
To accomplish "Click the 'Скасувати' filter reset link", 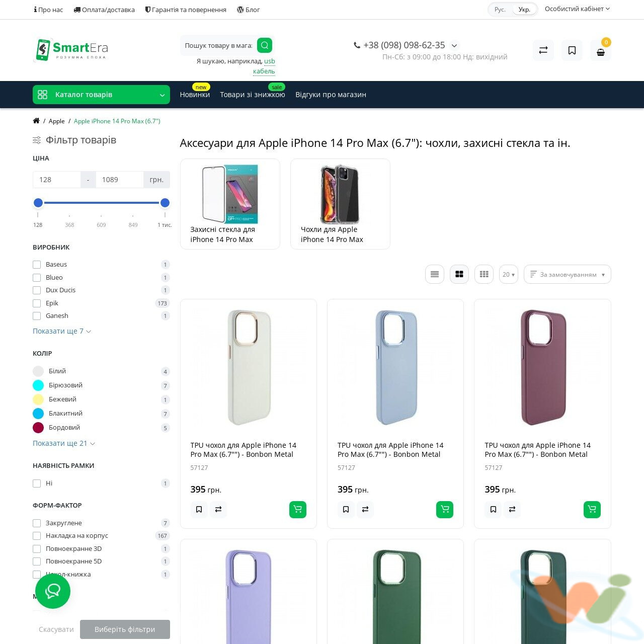I will 56,629.
